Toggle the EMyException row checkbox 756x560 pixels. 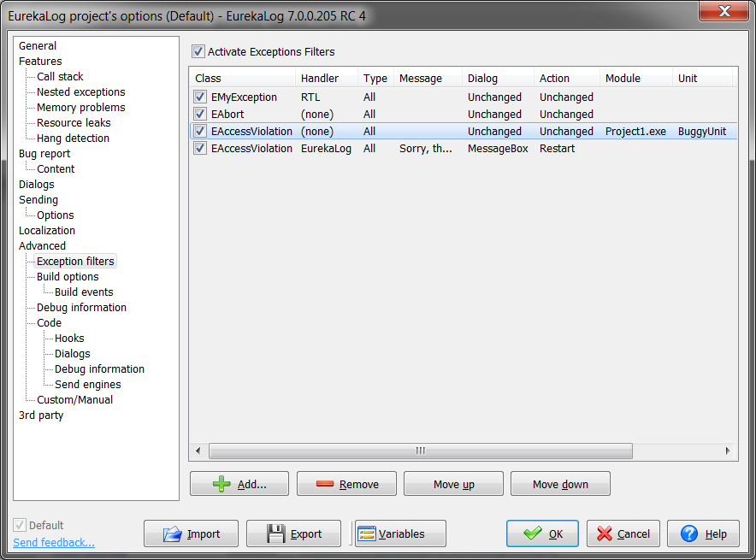tap(199, 97)
